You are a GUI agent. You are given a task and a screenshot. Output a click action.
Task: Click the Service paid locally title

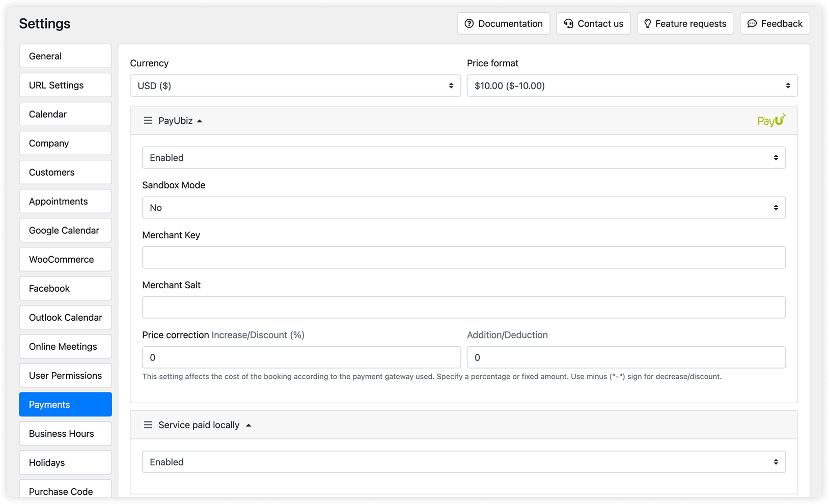click(199, 425)
